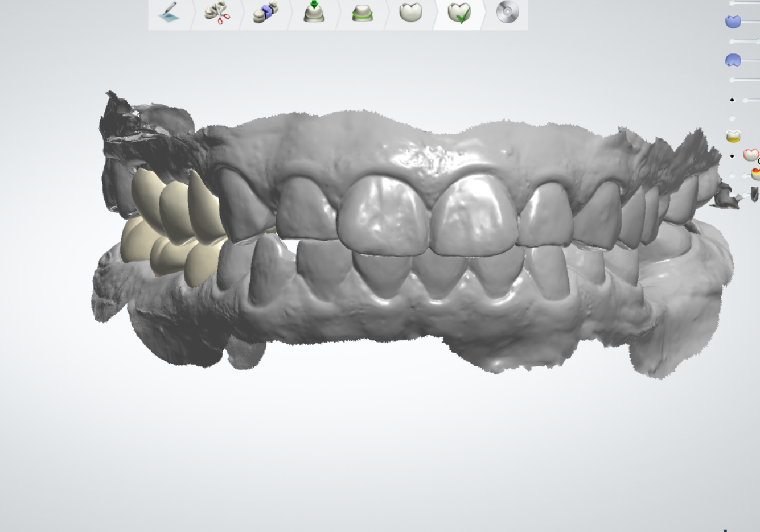
Task: Click the crown with green checkmark step
Action: point(459,13)
